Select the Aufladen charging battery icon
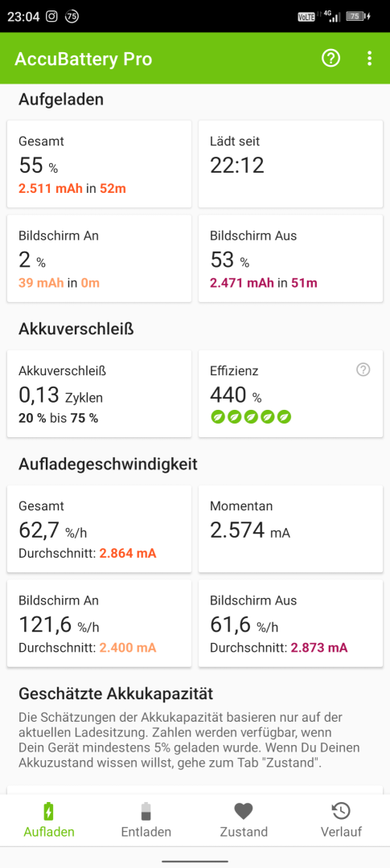 (x=49, y=812)
